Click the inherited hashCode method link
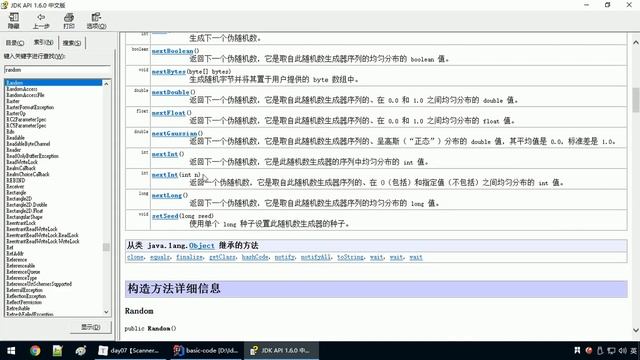Screen dimensions: 640x360 click(x=255, y=257)
